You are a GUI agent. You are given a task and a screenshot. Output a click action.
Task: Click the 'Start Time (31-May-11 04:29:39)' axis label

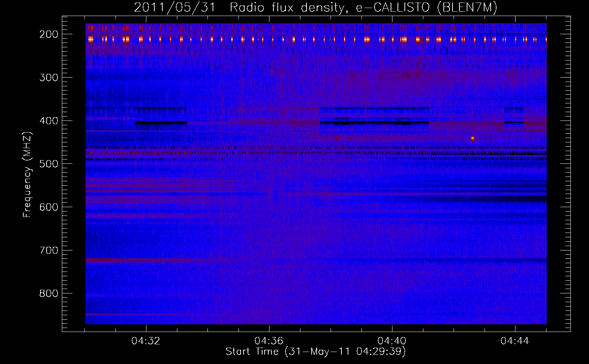coord(316,352)
